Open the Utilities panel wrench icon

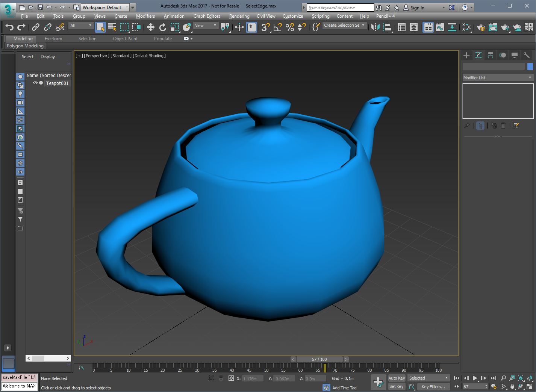click(x=527, y=55)
